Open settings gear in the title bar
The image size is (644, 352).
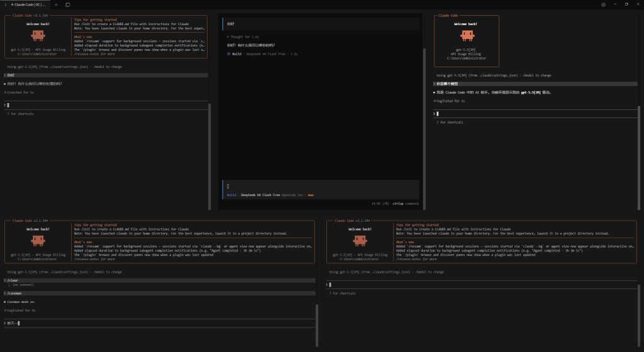[603, 4]
